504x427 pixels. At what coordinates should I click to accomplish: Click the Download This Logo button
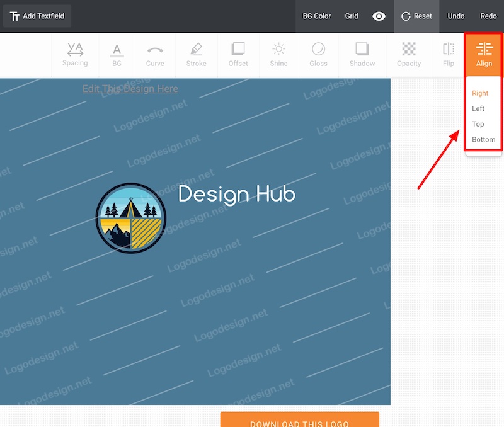tap(300, 419)
